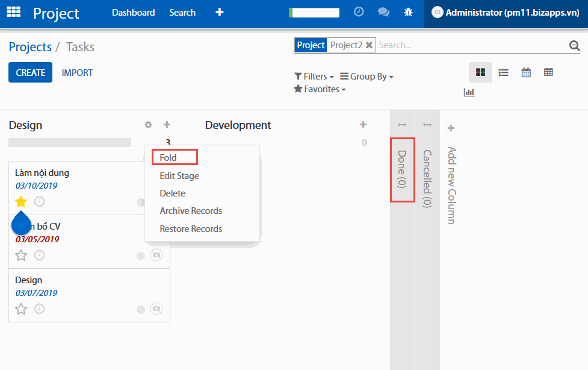Expand the Filters dropdown

pyautogui.click(x=314, y=77)
